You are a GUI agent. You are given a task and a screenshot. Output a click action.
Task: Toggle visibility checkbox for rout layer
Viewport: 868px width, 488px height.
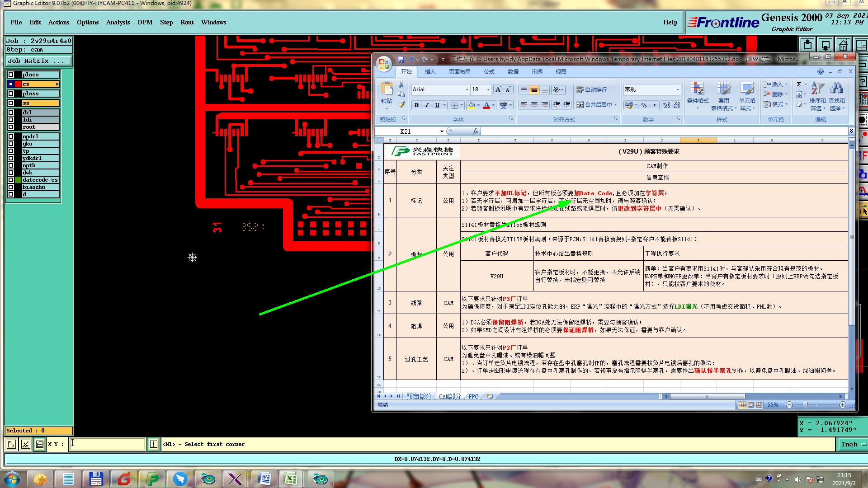(11, 127)
